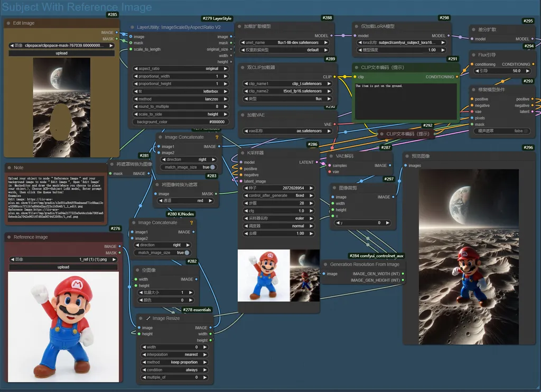Increase 步数 with its right arrow
Screen dimensions: 541x392
click(x=311, y=203)
